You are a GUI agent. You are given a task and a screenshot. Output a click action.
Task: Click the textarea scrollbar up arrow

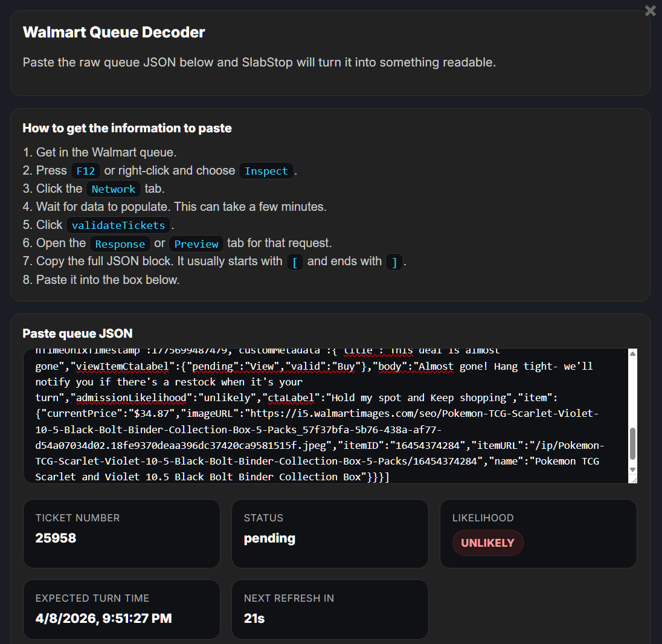(632, 354)
